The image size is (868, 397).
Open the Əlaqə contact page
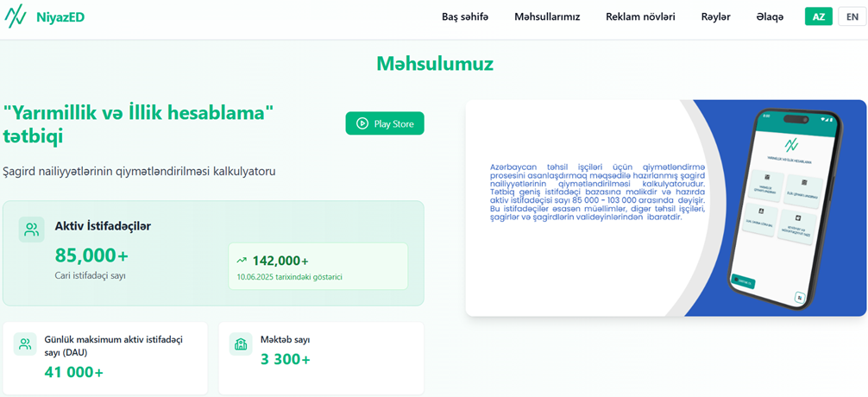tap(770, 17)
